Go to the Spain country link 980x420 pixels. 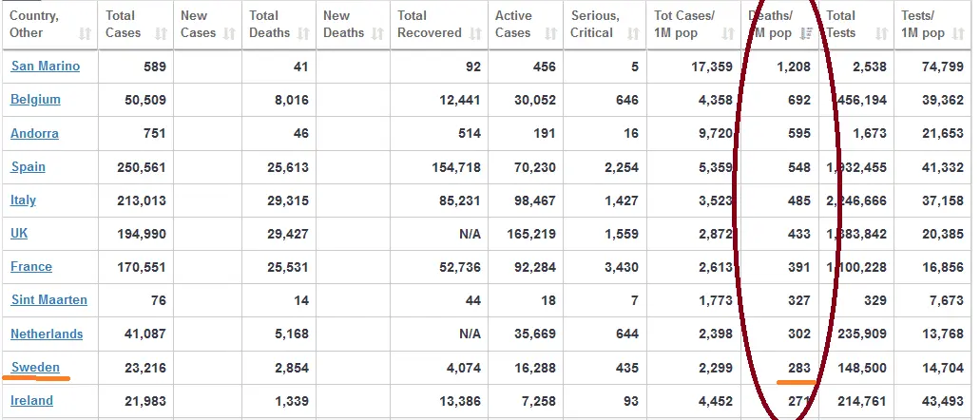coord(28,167)
